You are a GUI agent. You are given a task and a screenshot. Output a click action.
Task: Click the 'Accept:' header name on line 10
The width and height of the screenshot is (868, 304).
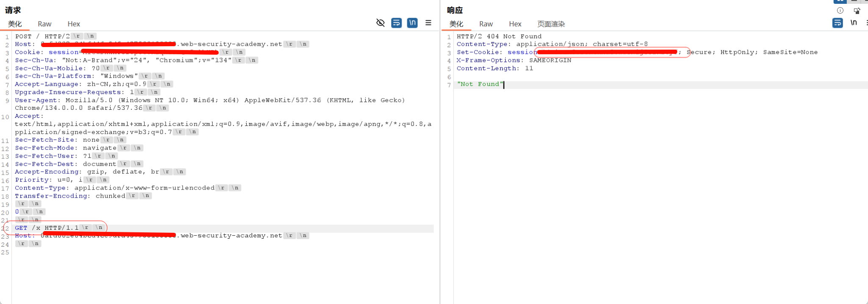[x=29, y=116]
